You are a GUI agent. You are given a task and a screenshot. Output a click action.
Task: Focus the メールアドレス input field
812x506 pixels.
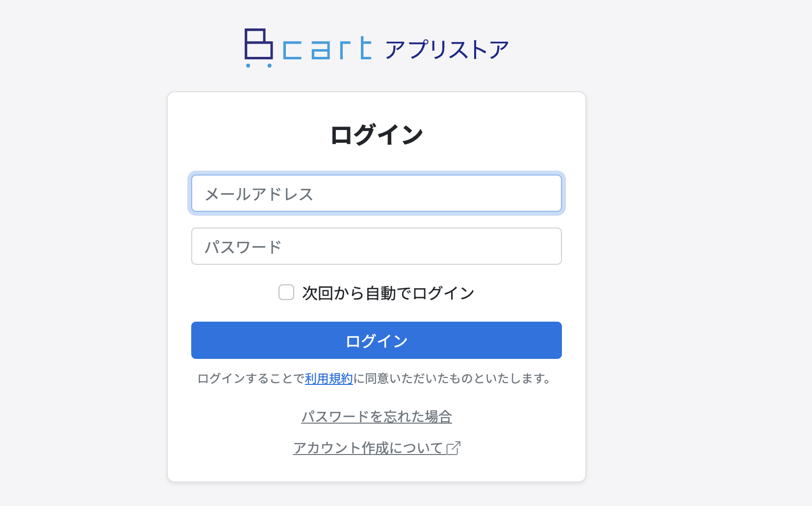tap(376, 193)
